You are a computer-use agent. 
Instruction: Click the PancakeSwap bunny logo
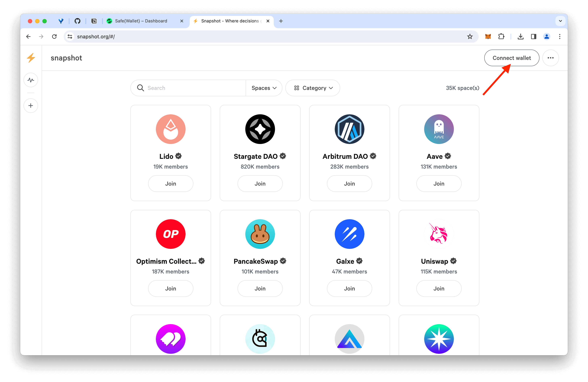coord(260,234)
